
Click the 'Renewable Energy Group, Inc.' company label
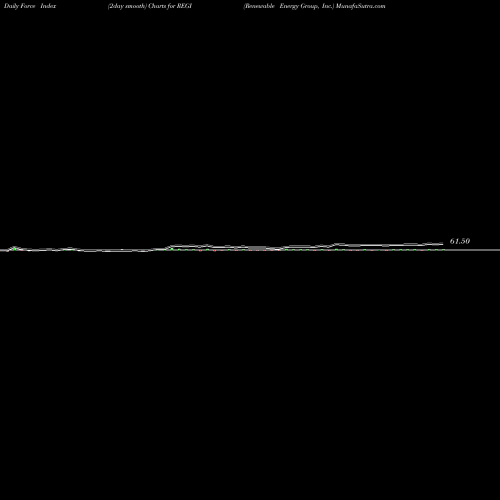tap(289, 6)
